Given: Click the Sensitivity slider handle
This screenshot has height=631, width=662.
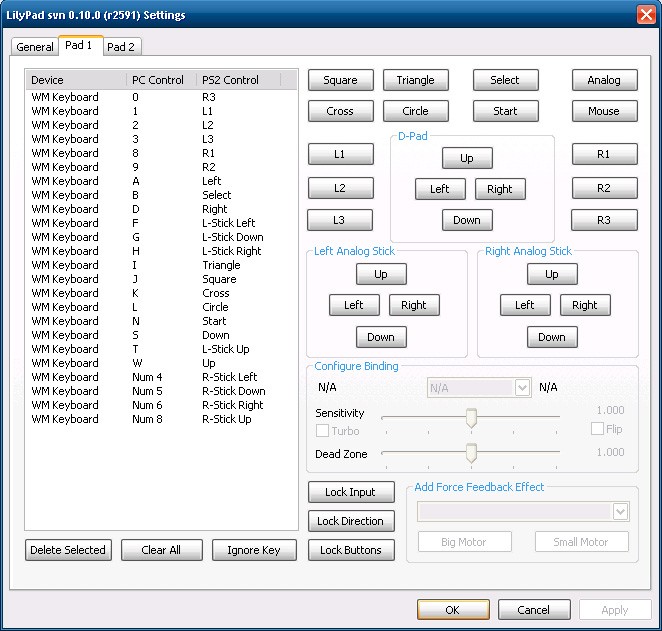Looking at the screenshot, I should click(x=471, y=418).
